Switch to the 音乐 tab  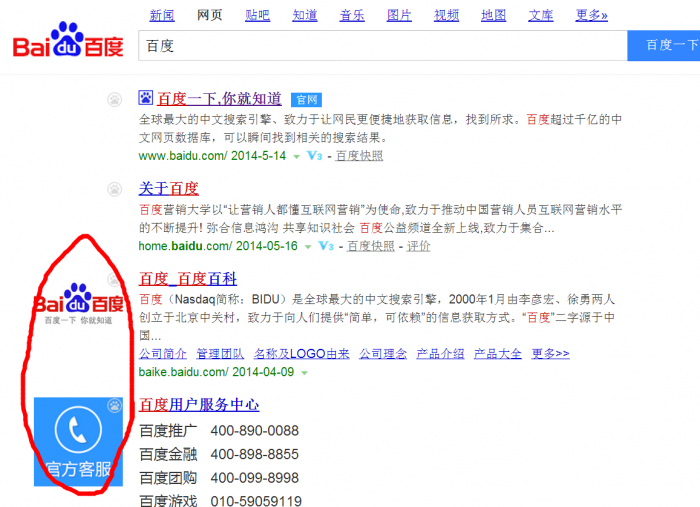point(352,16)
